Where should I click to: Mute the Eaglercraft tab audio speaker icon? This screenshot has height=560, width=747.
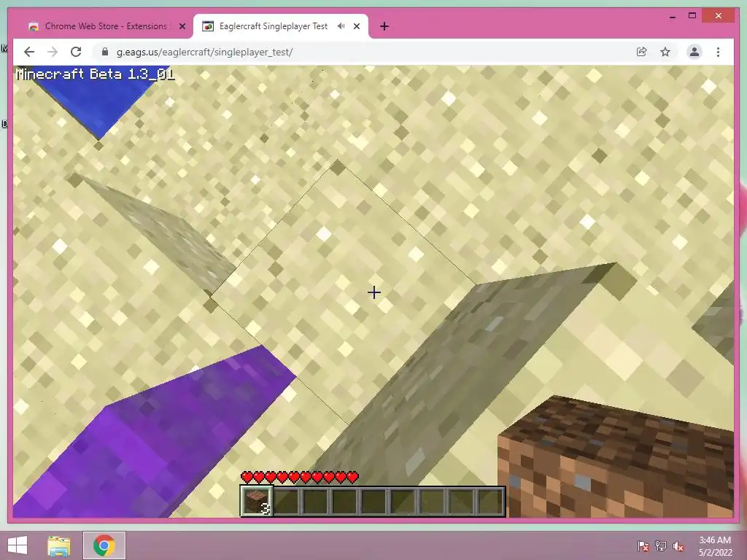coord(341,26)
